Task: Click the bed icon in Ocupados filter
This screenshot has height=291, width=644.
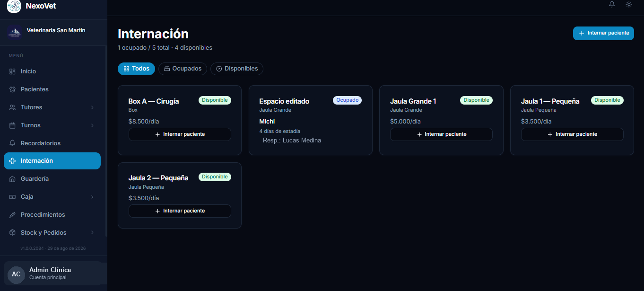Action: pos(167,69)
